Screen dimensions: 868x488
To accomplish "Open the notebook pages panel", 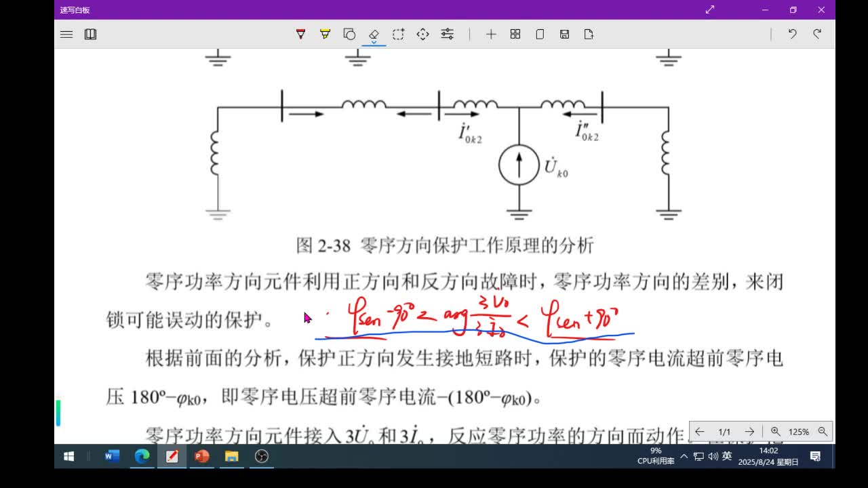I will coord(90,34).
